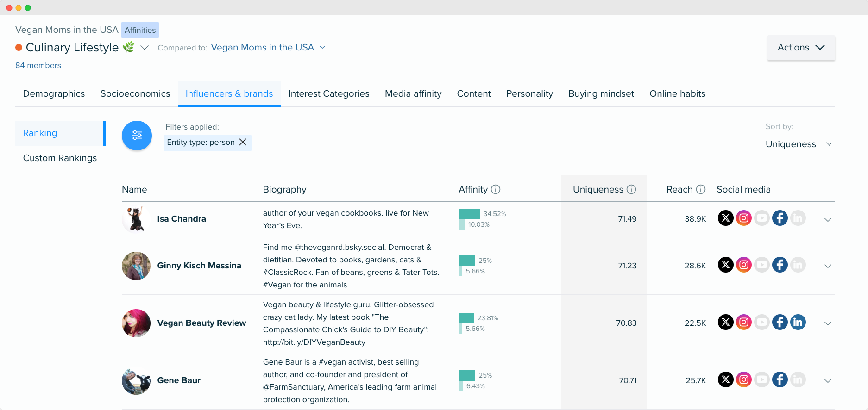Open Vegan Beauty Review's LinkedIn icon
The height and width of the screenshot is (410, 868).
798,322
